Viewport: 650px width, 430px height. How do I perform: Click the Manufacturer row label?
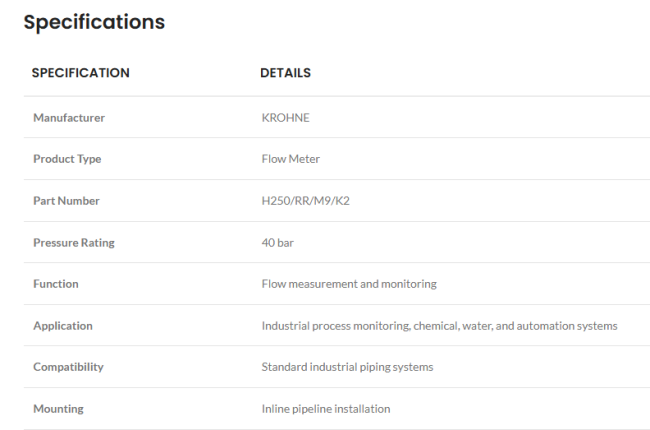click(x=69, y=118)
